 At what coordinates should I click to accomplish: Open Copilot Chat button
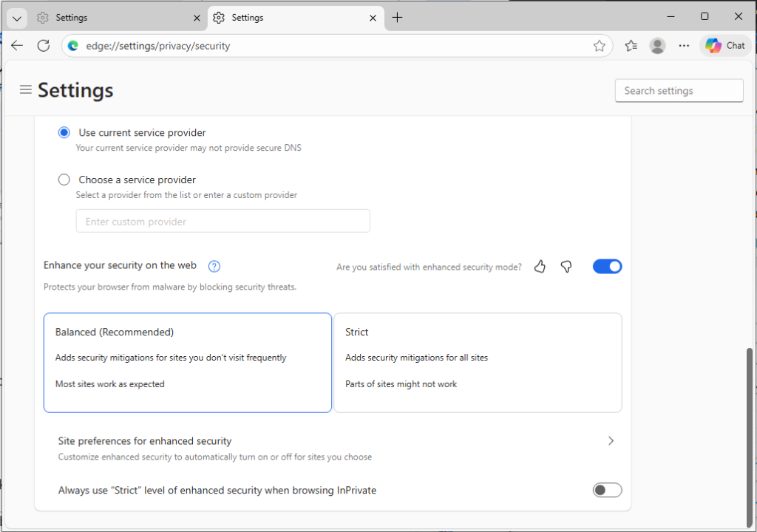pos(725,46)
